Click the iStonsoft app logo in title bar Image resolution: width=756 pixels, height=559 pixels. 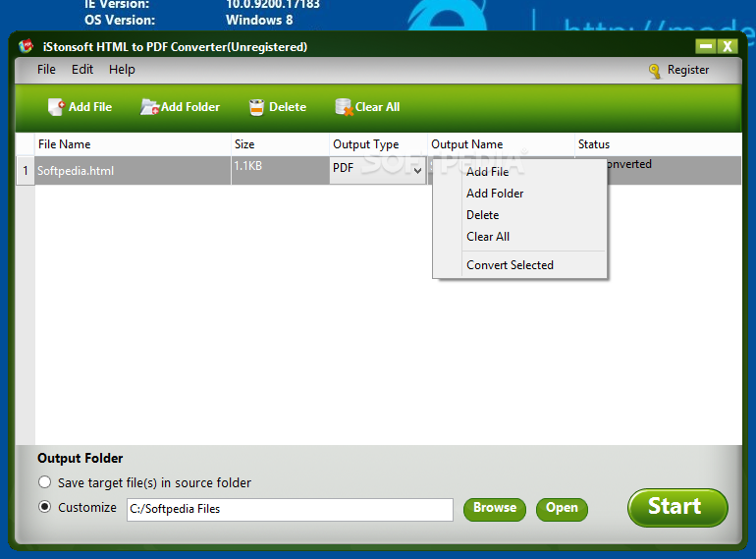pos(26,46)
